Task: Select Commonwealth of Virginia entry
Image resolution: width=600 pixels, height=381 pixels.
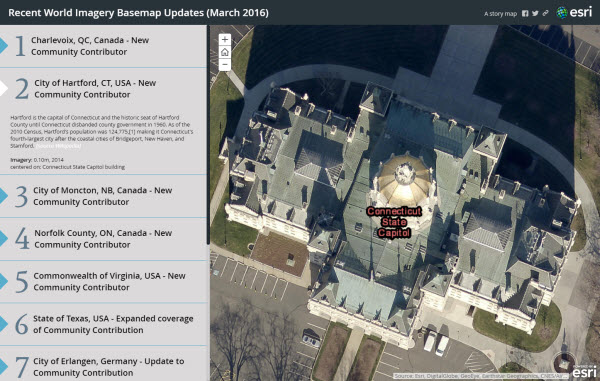Action: [103, 282]
